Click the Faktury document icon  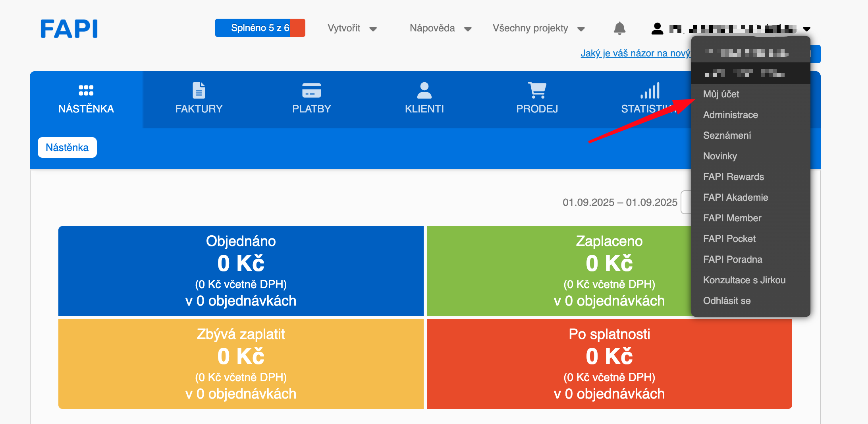(x=199, y=90)
